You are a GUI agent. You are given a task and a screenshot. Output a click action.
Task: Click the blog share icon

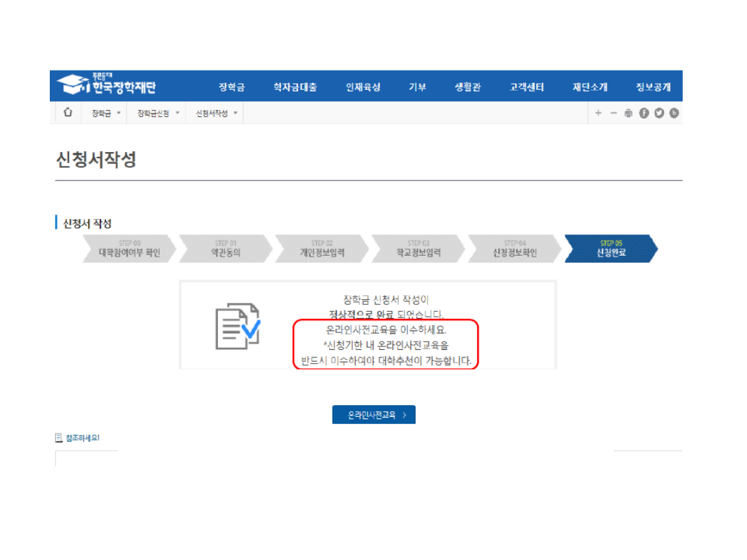pos(674,113)
